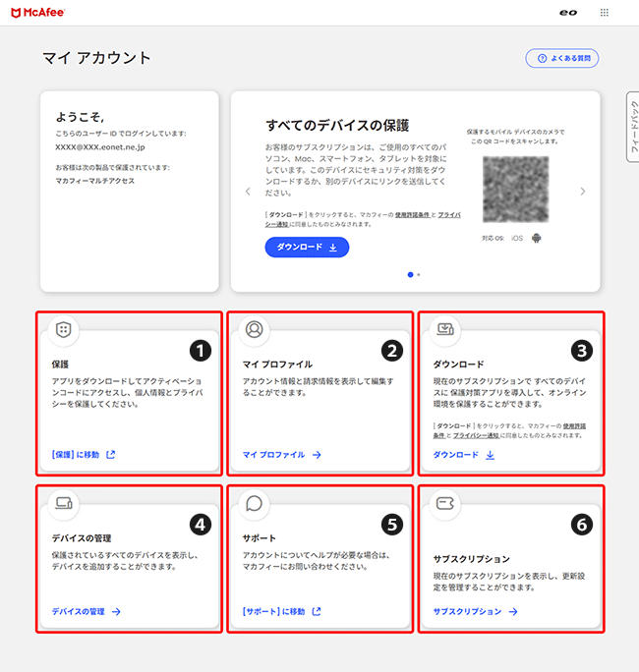This screenshot has height=672, width=639.
Task: Click devices icon on デバイスの管理 card
Action: [64, 503]
